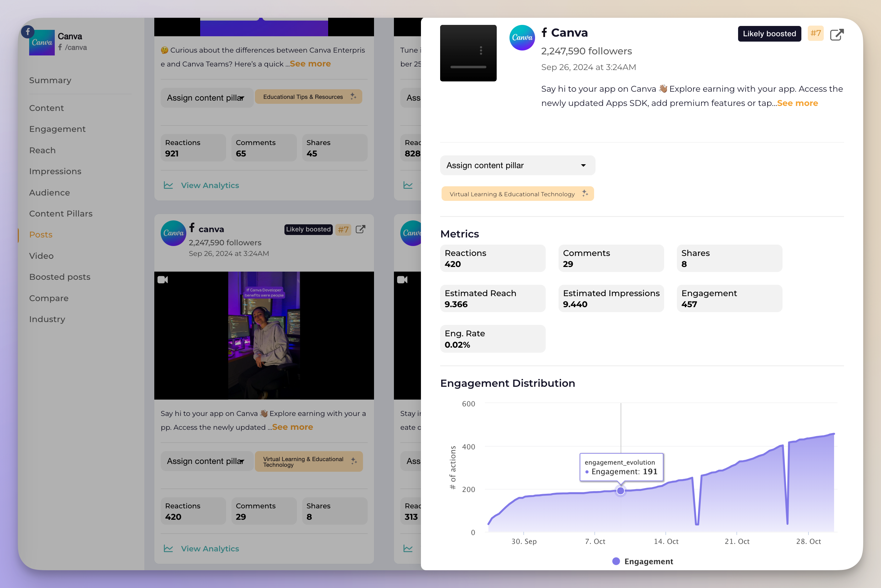Navigate to Audience in sidebar
The height and width of the screenshot is (588, 881).
coord(49,193)
